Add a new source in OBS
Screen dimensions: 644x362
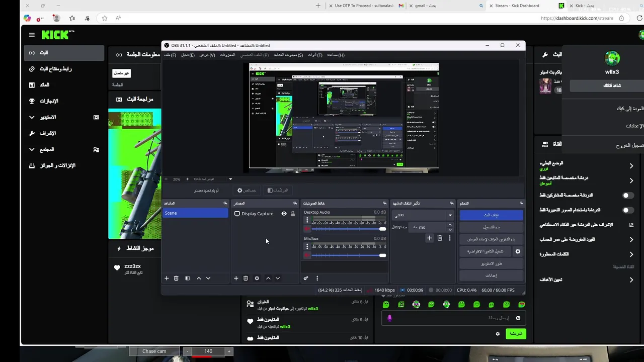[236, 278]
